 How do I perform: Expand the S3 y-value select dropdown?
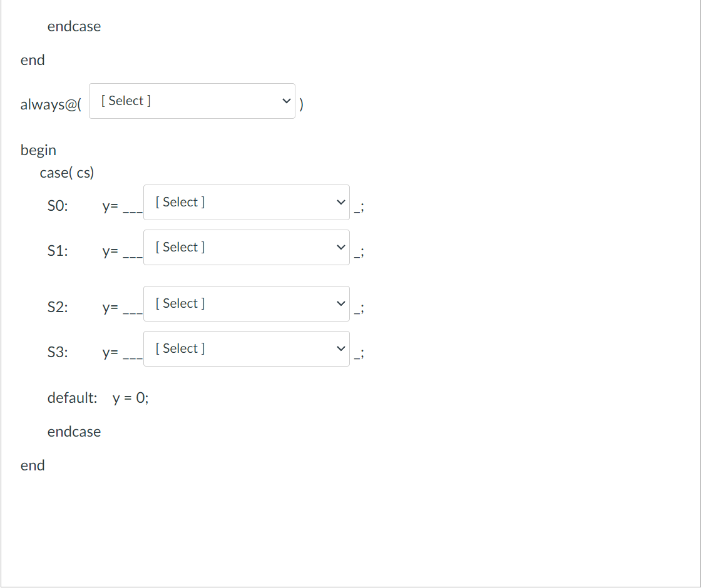tap(246, 349)
